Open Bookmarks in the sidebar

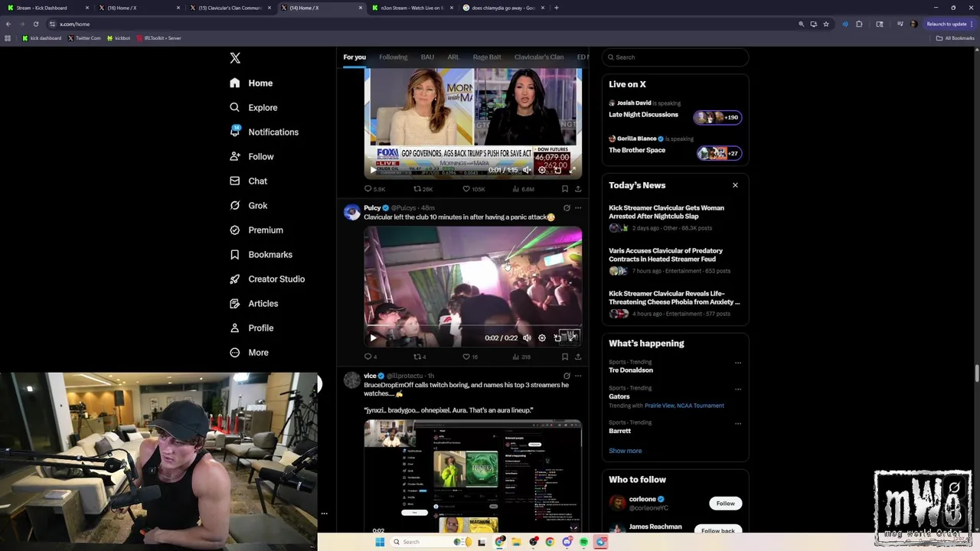260,255
